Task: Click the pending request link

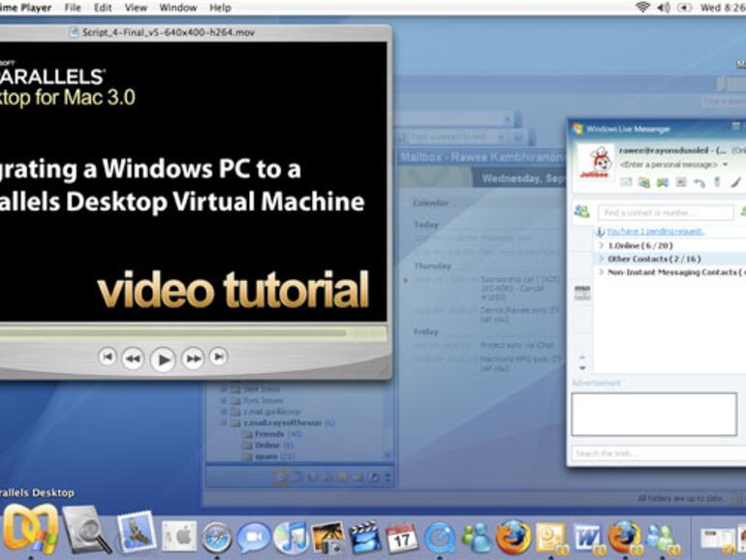Action: 655,232
